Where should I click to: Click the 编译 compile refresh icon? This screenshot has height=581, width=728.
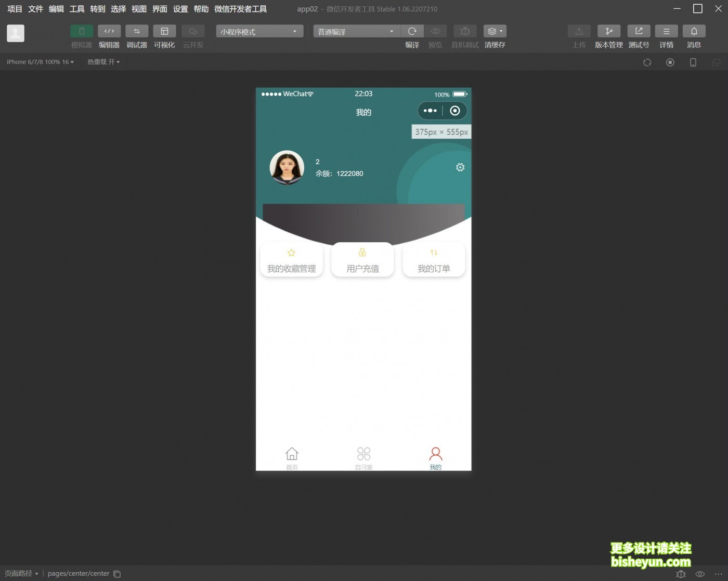[412, 32]
